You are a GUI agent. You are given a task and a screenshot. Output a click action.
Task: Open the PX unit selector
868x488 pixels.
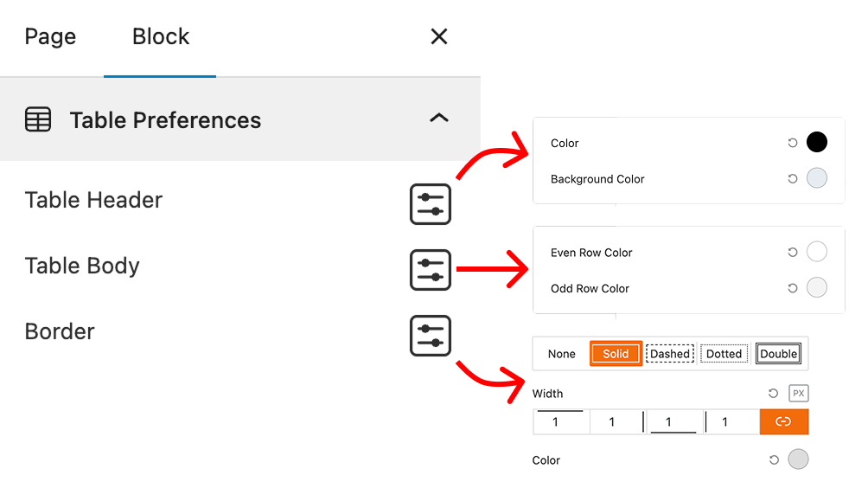coord(799,394)
